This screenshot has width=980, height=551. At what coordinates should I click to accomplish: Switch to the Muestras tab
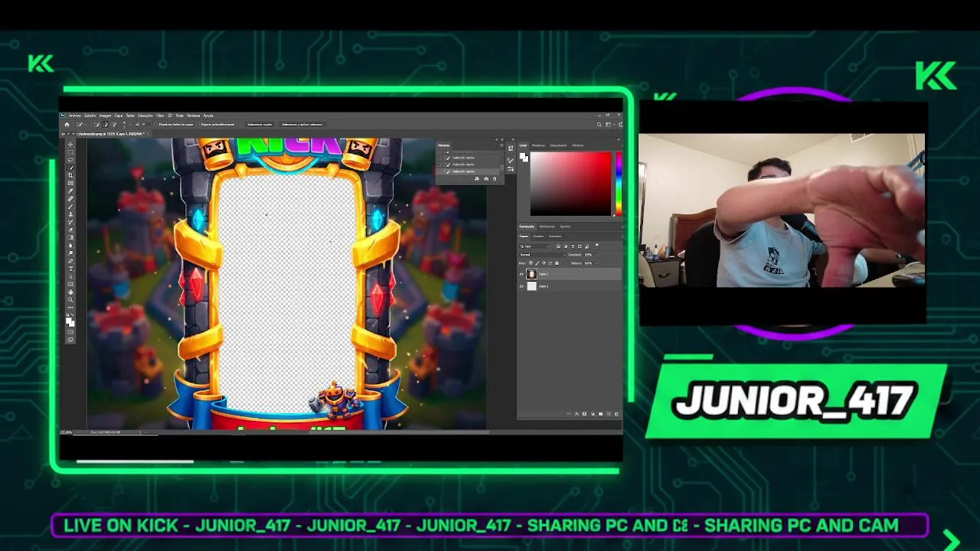538,145
